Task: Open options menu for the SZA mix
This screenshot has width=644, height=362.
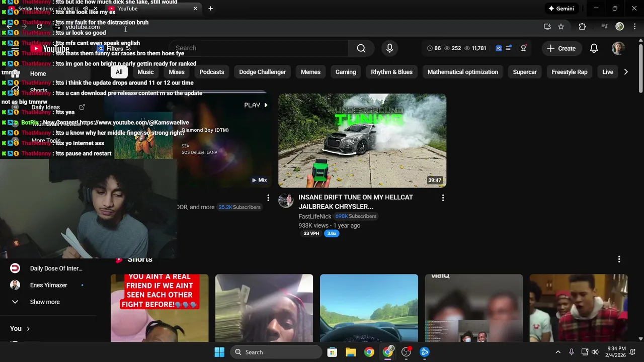Action: 268,198
